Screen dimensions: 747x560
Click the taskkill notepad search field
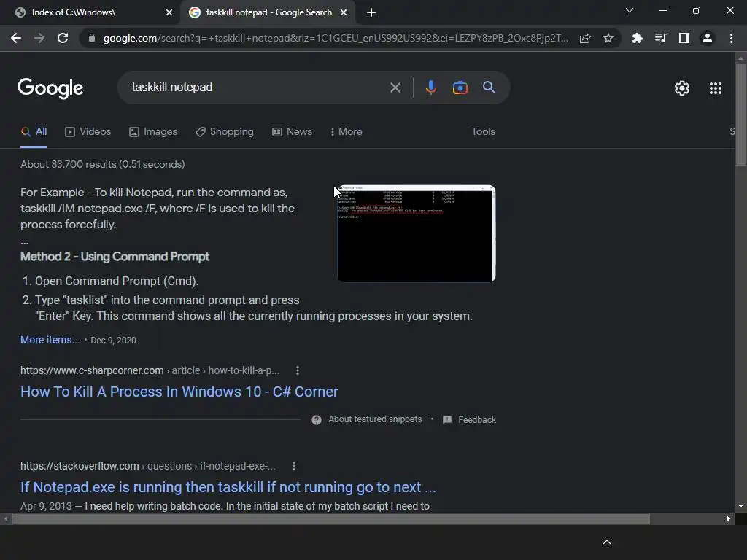coord(258,87)
